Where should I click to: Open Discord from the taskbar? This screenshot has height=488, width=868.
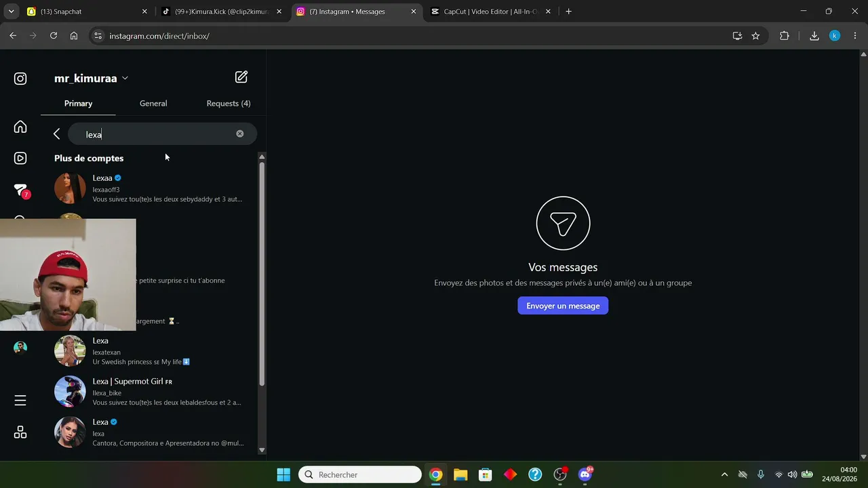pos(585,474)
